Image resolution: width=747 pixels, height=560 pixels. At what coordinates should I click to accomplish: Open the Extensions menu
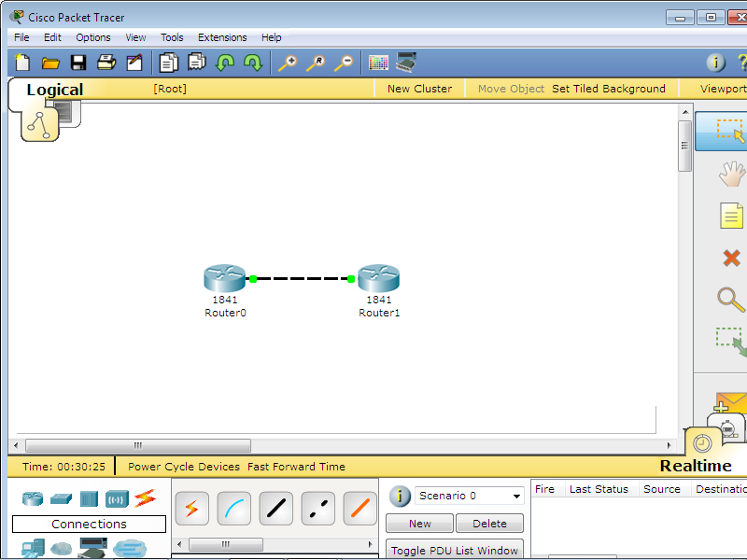(222, 37)
